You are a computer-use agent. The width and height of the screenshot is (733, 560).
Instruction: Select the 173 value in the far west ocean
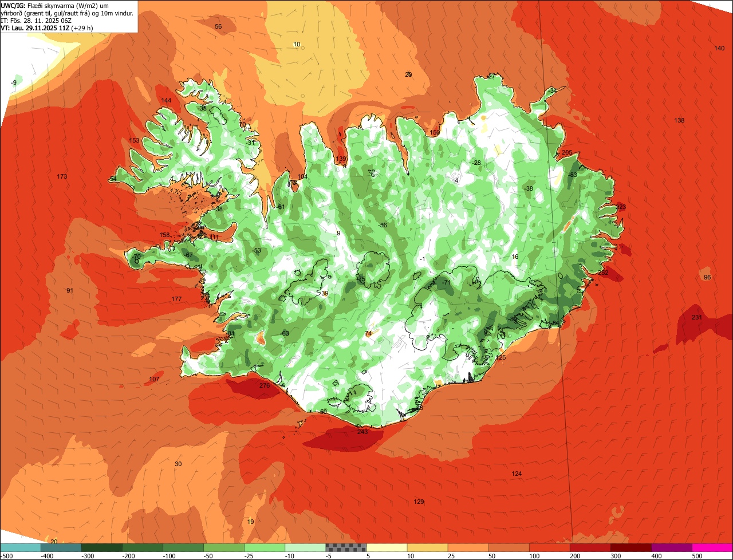[62, 176]
